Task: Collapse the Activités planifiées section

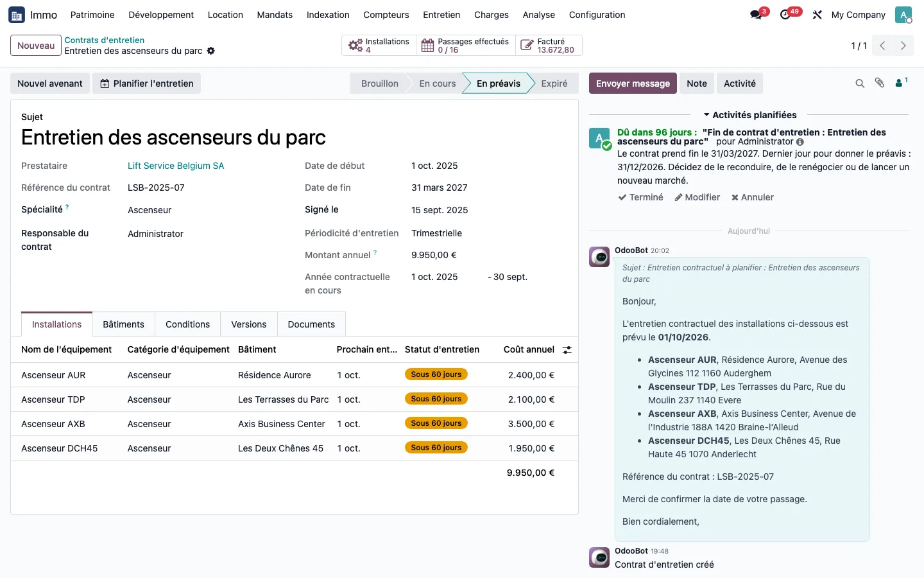Action: click(750, 115)
